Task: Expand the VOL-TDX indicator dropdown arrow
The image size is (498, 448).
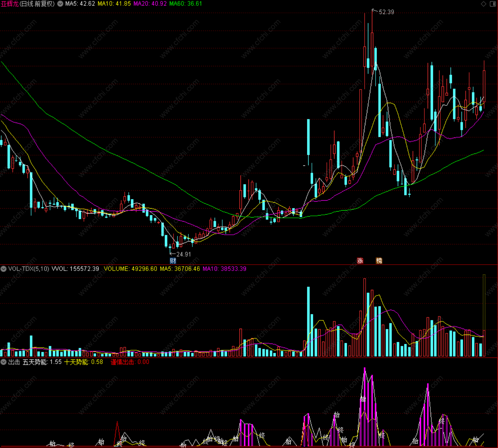Action: coord(3,269)
